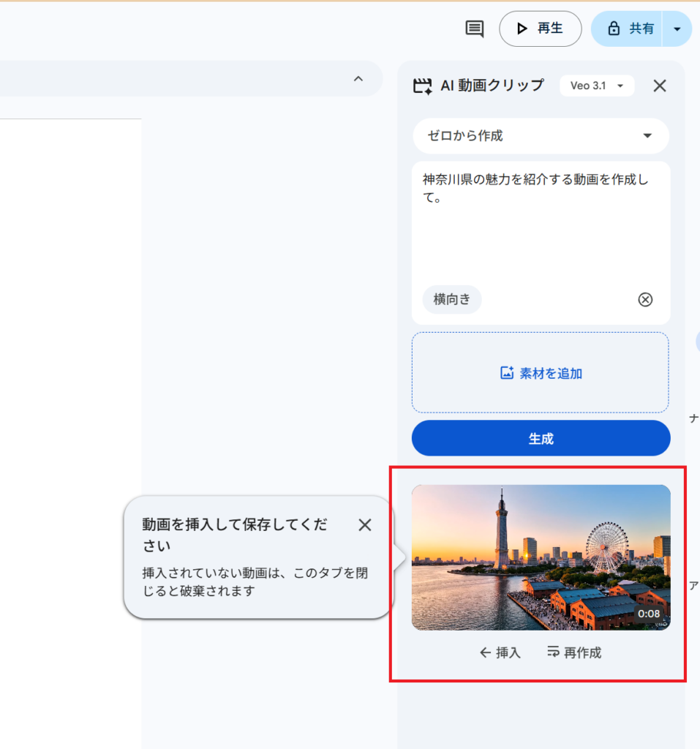Open the 共有 button's dropdown arrow
Screen dimensions: 700x749
[677, 29]
